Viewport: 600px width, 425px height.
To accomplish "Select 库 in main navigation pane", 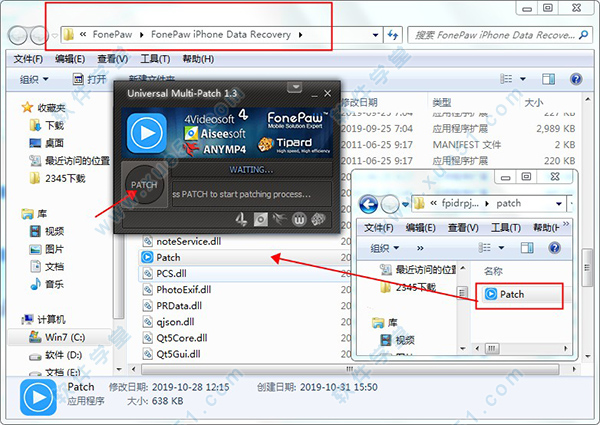I will (42, 213).
